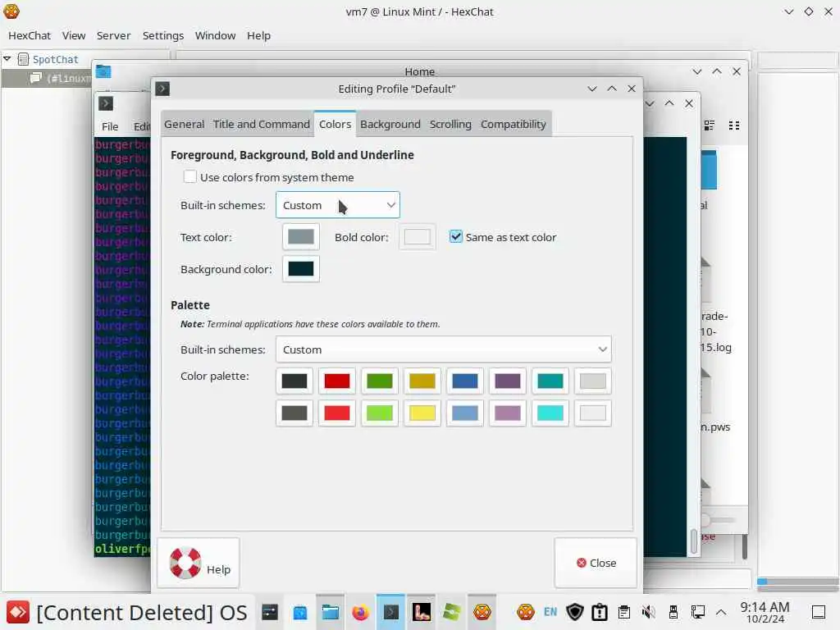Pick the dark yellow palette swatch

(x=422, y=381)
